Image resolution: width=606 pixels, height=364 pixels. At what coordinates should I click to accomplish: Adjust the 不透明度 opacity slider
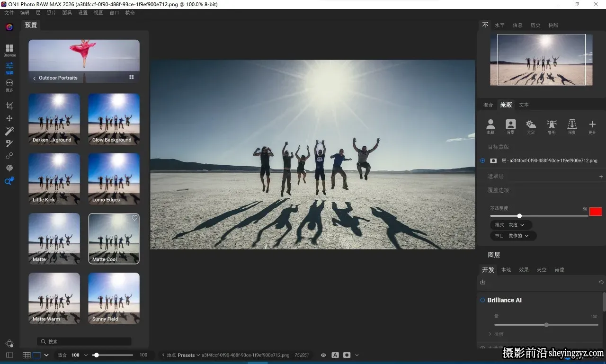click(x=539, y=216)
